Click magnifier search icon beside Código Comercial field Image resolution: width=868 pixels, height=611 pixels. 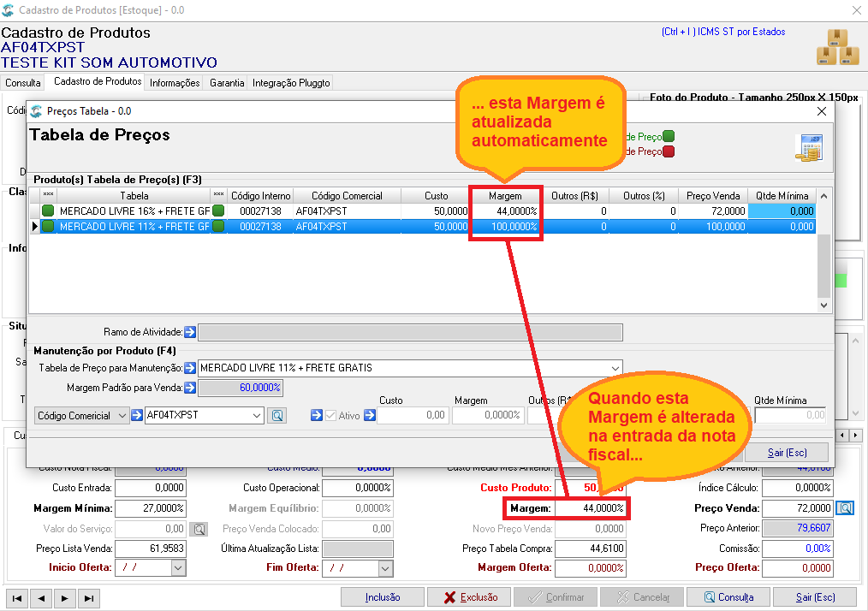coord(277,416)
